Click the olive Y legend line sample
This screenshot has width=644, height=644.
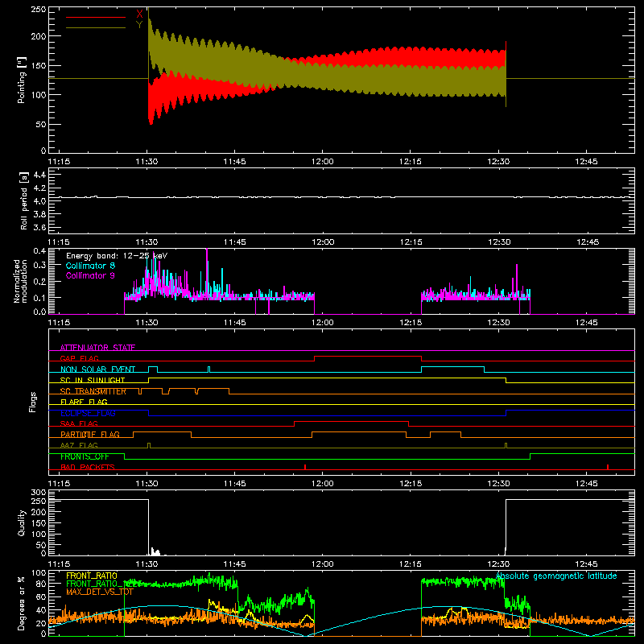pyautogui.click(x=96, y=28)
